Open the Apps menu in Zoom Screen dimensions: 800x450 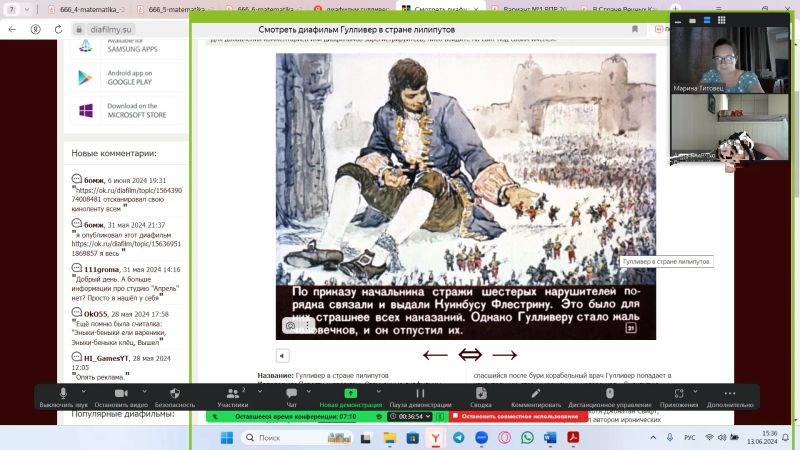tap(679, 397)
